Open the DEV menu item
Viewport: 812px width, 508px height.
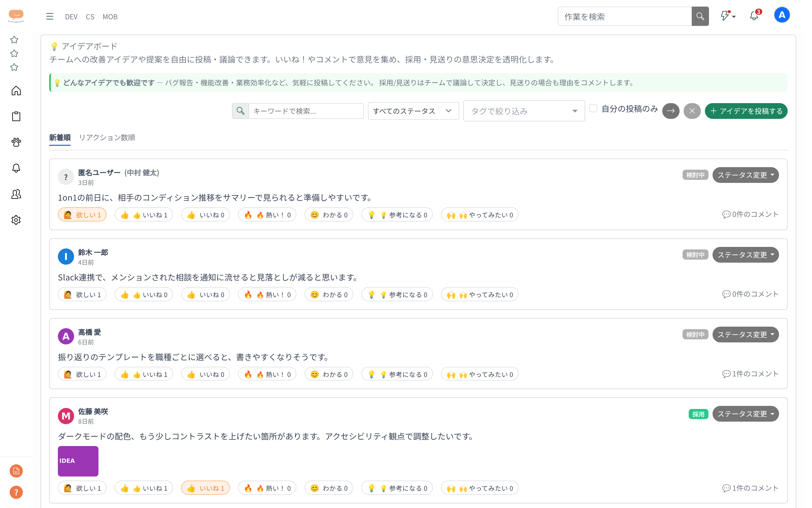[x=71, y=17]
